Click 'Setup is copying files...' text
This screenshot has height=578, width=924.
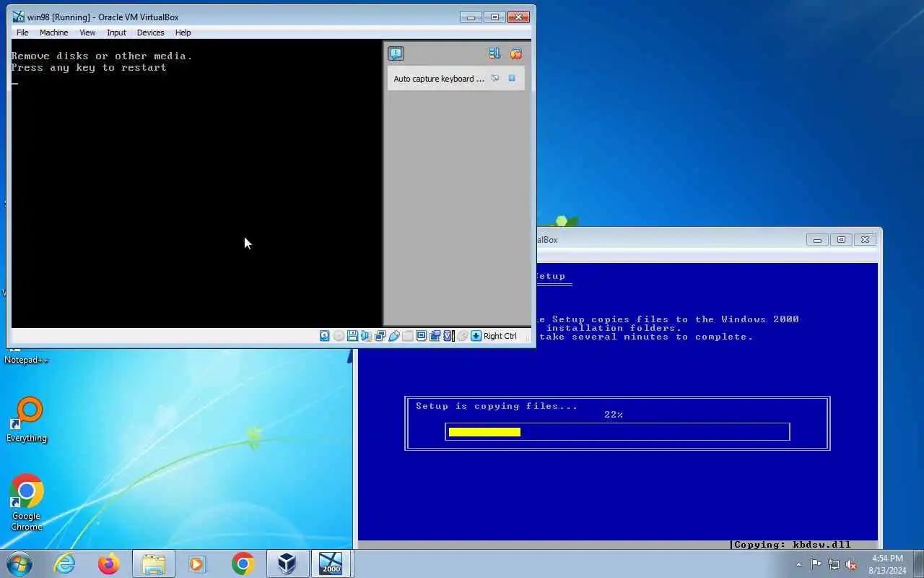tap(497, 406)
